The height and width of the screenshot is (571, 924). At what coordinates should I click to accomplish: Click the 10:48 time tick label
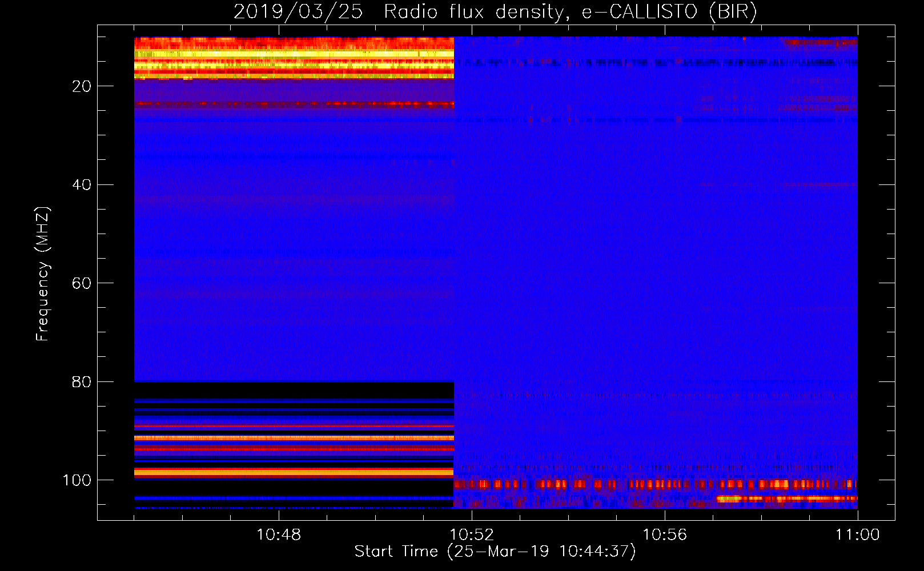279,535
